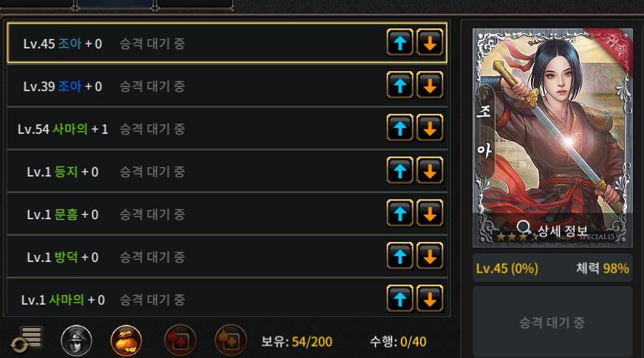644x358 pixels.
Task: Click the red blood drop plus icon
Action: click(x=180, y=341)
